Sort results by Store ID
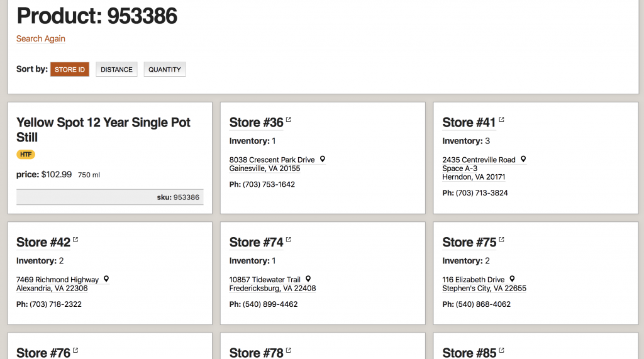 (70, 70)
